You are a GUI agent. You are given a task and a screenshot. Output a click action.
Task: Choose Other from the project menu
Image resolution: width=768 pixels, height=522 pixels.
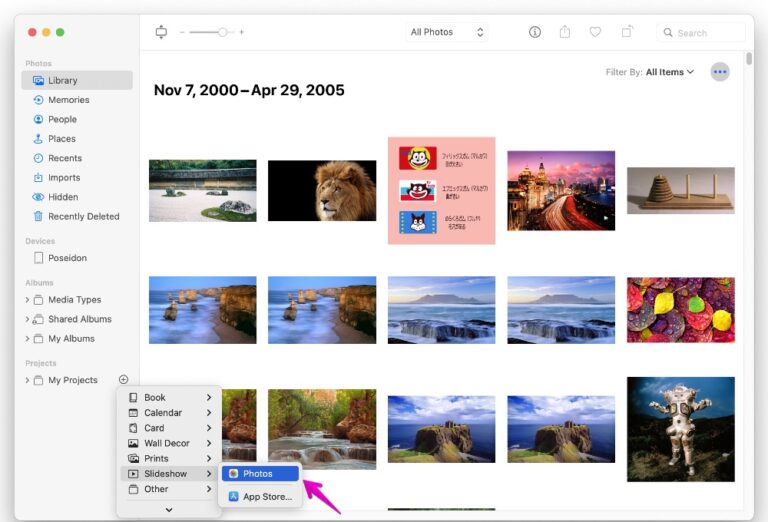click(169, 489)
